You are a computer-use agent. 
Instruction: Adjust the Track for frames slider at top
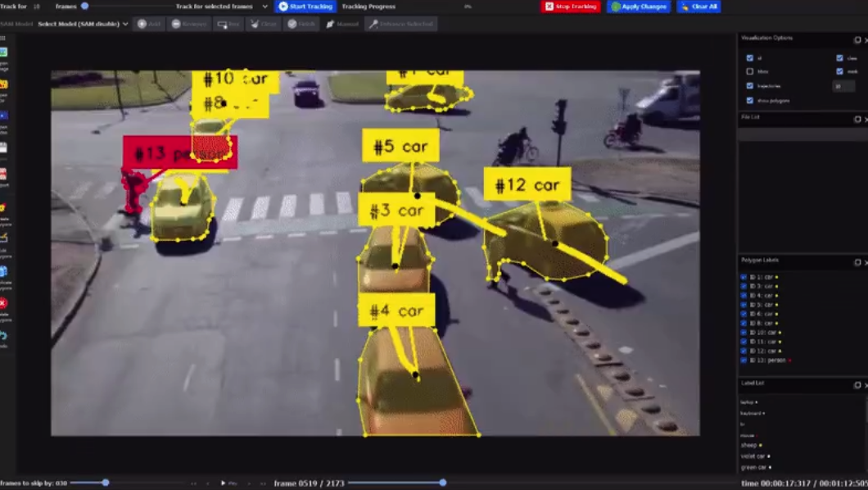[84, 6]
